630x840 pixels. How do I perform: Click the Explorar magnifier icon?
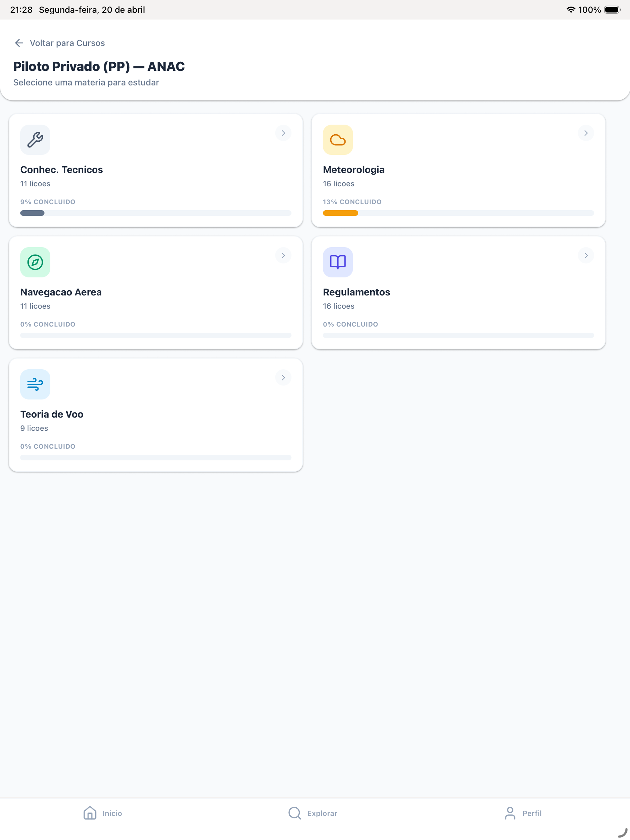click(295, 813)
